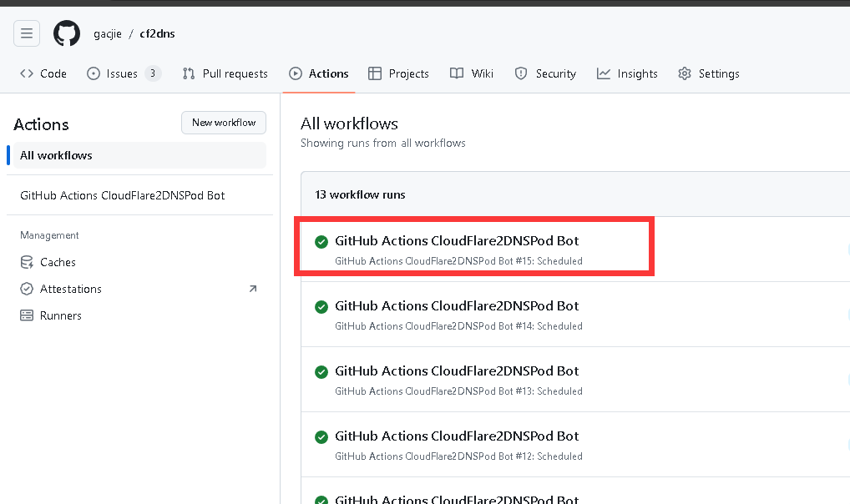This screenshot has width=850, height=504.
Task: Click the '13 workflow runs' header text
Action: point(360,194)
